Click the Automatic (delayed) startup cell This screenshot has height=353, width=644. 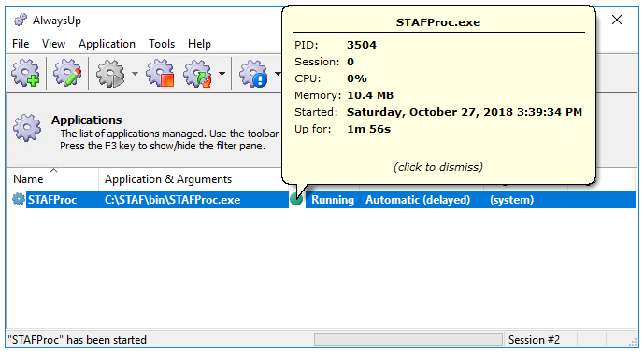click(418, 200)
